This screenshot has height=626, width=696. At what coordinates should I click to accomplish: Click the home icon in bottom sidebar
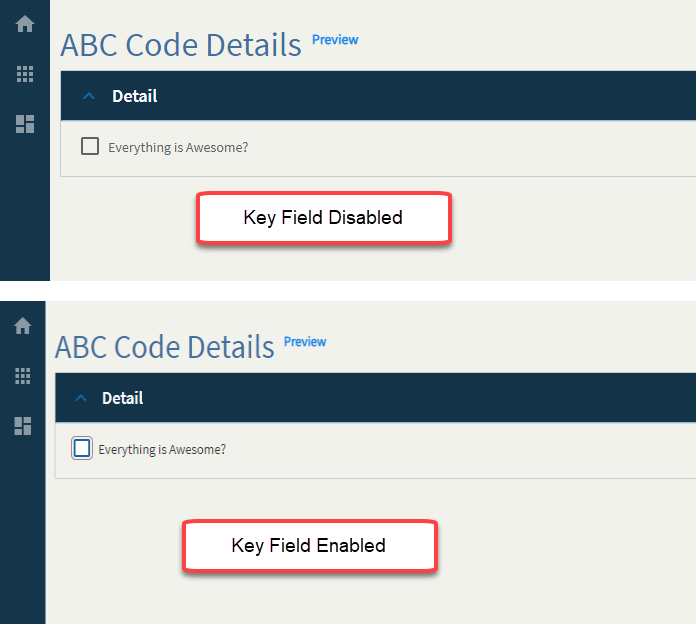23,326
